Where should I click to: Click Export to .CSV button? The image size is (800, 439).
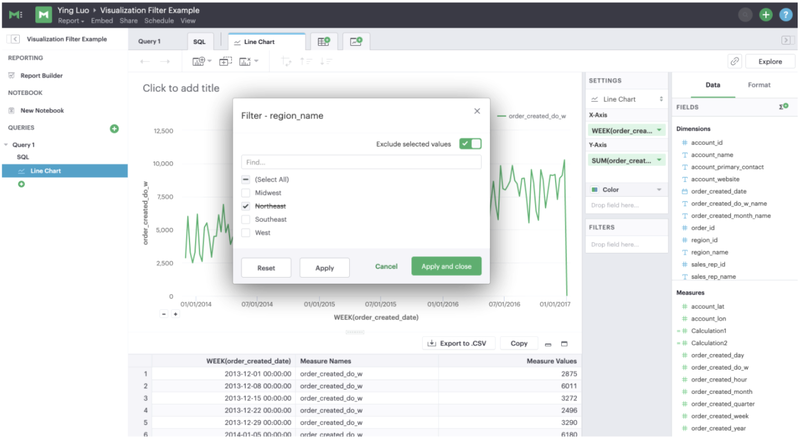(x=458, y=344)
